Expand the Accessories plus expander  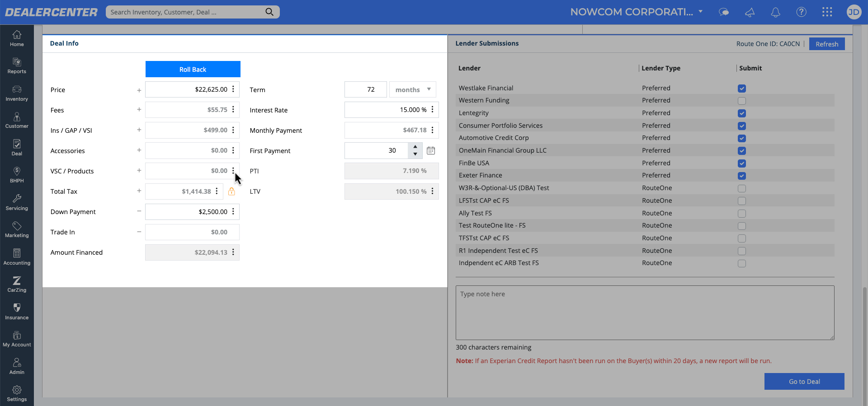point(139,150)
